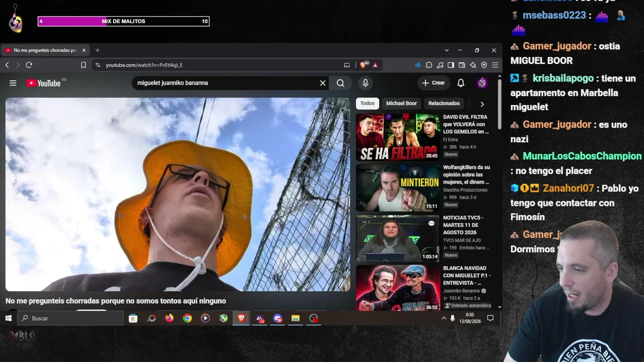The height and width of the screenshot is (362, 644).
Task: Open the taskbar clock showing 0:30
Action: pos(469,318)
